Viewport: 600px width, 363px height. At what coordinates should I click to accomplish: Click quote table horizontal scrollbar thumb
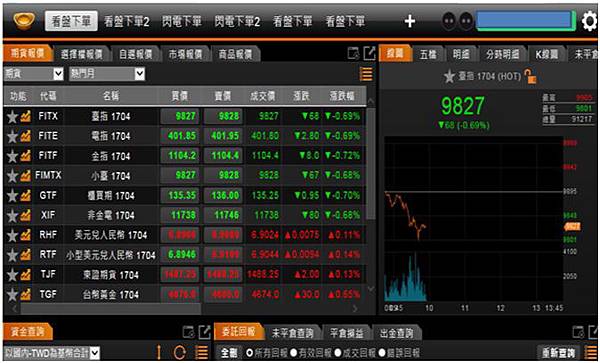coord(111,308)
